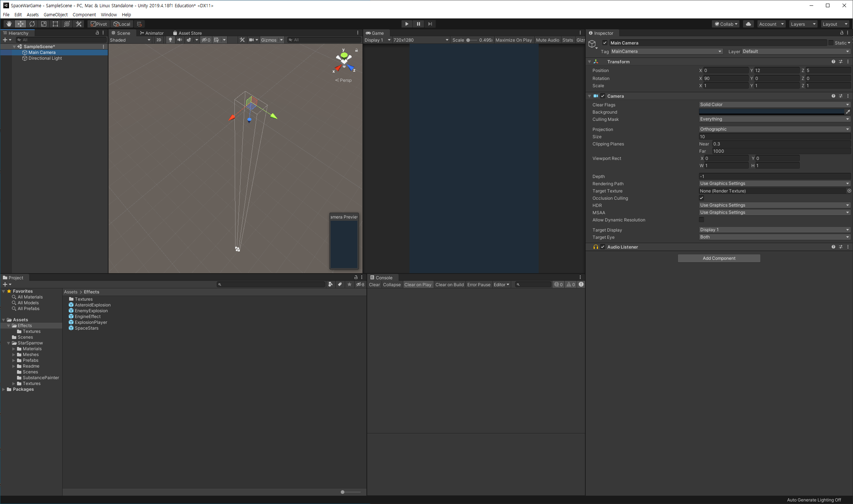Expand the Packages folder

(x=4, y=389)
